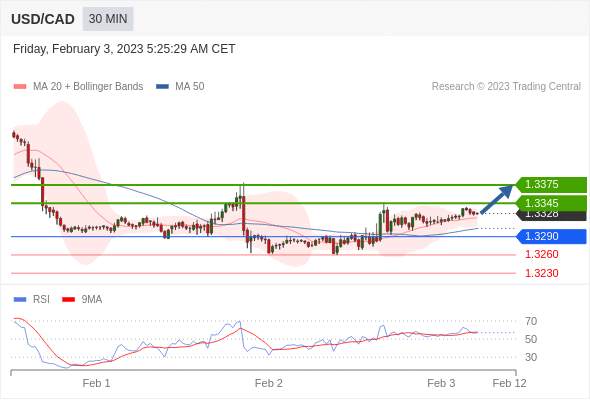
Task: Click the RSI 30 level label
Action: click(x=531, y=357)
